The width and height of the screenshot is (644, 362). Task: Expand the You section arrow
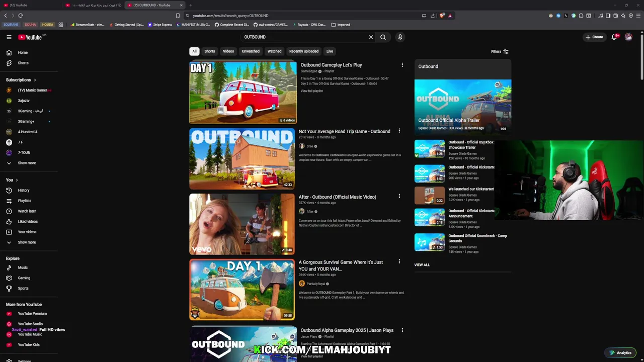pyautogui.click(x=17, y=180)
